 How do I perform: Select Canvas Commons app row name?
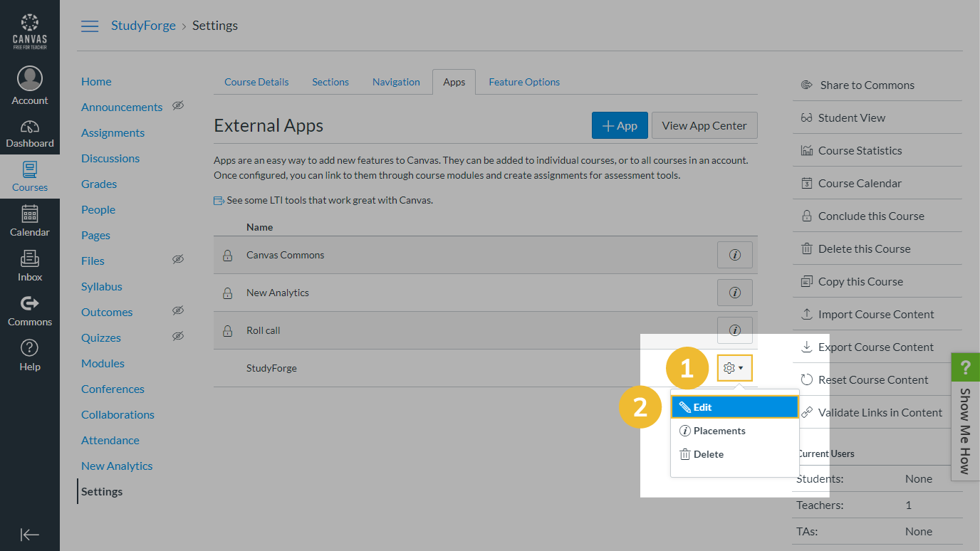click(x=285, y=255)
